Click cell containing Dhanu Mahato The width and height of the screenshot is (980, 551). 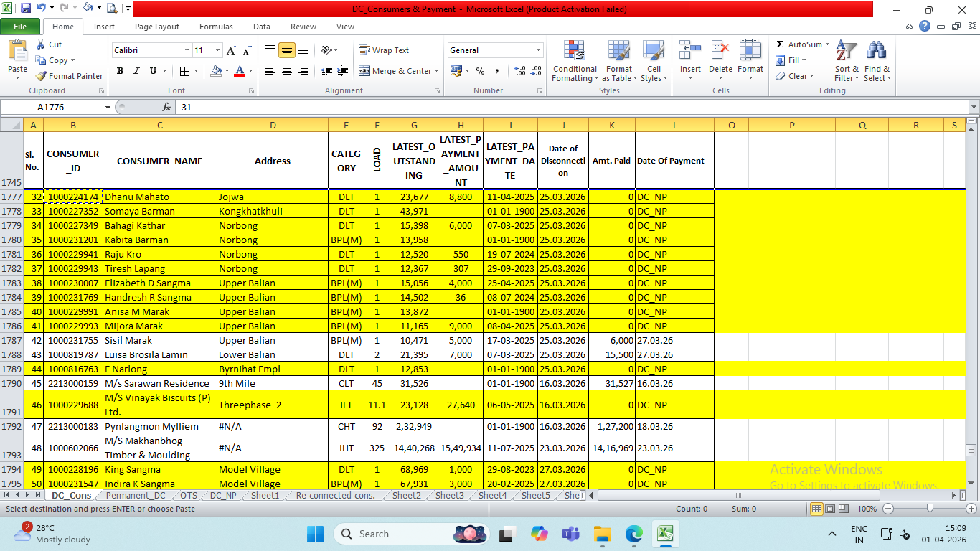pos(159,197)
